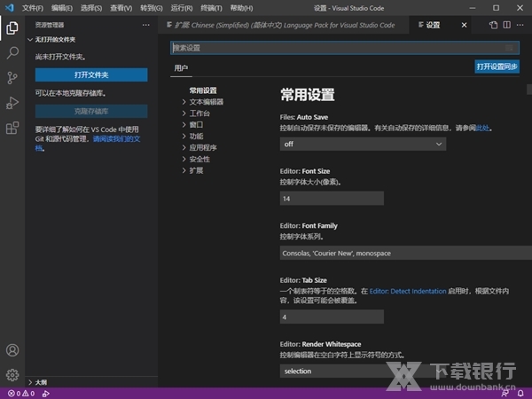Click the split editor icon

[x=506, y=25]
